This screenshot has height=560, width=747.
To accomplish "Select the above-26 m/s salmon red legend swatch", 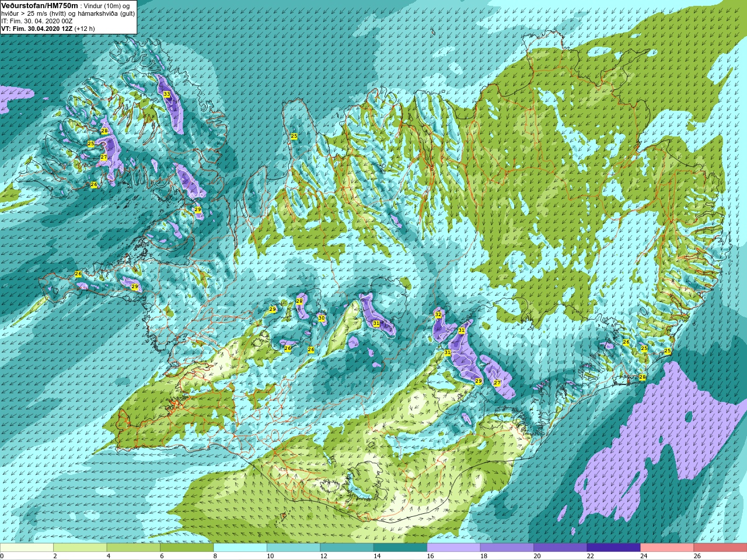I will click(720, 548).
